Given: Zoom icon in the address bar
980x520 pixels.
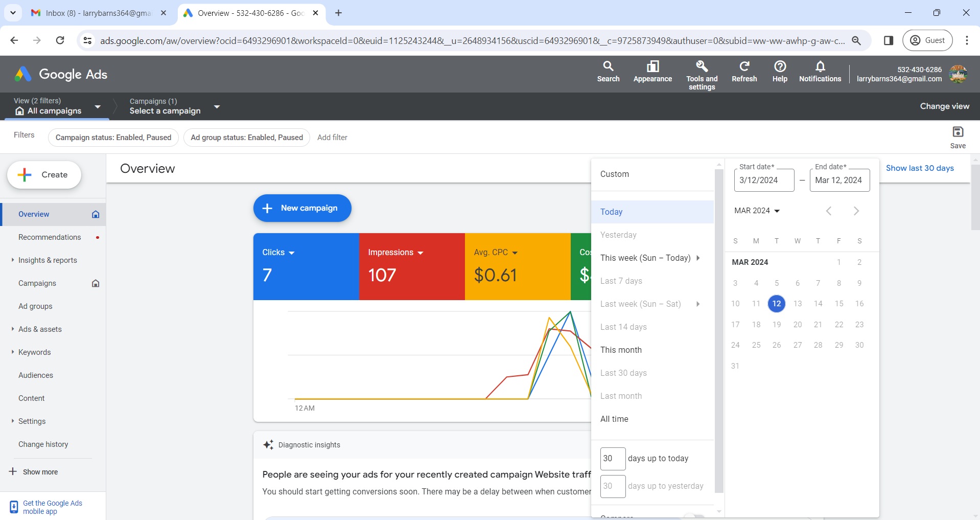Looking at the screenshot, I should point(856,40).
